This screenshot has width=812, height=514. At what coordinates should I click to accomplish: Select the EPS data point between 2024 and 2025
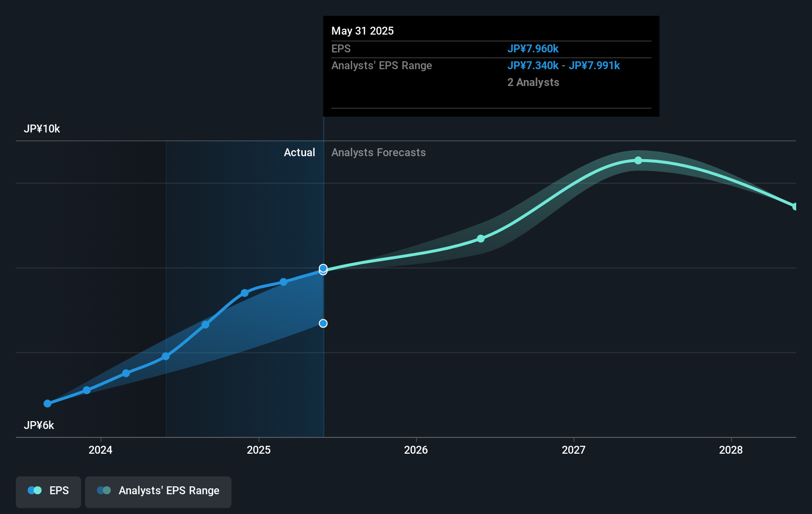[x=205, y=325]
